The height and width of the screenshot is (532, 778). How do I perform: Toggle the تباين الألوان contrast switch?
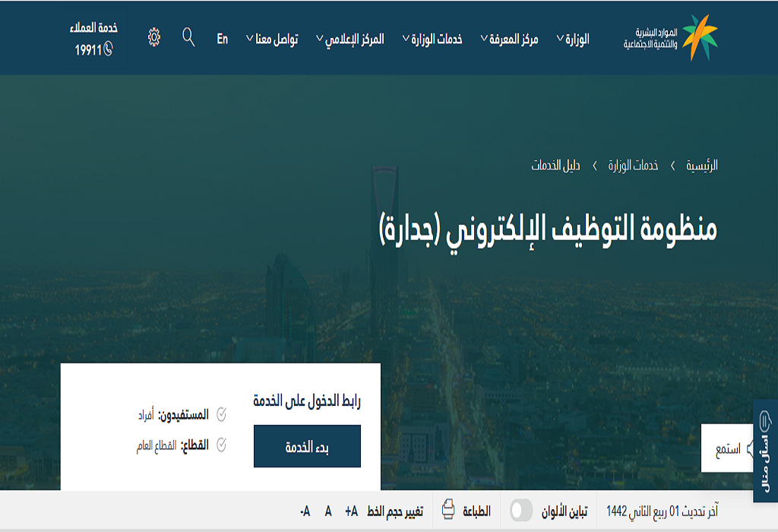click(x=521, y=510)
